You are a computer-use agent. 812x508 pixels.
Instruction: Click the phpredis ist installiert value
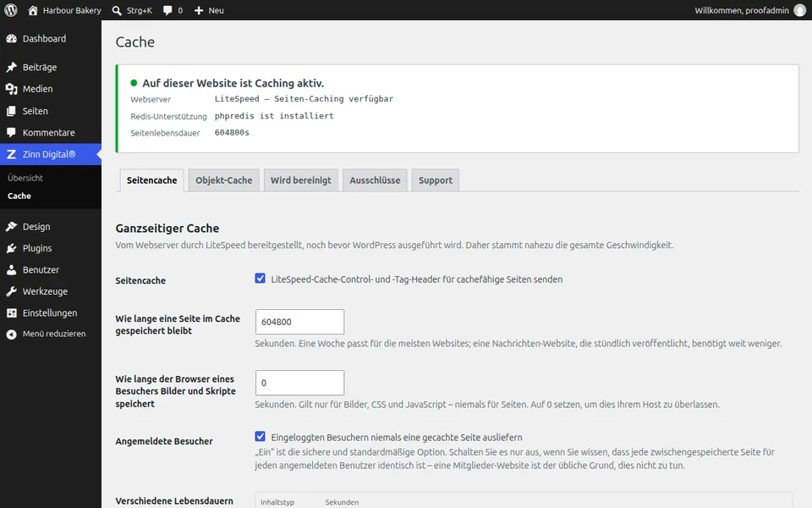(274, 116)
